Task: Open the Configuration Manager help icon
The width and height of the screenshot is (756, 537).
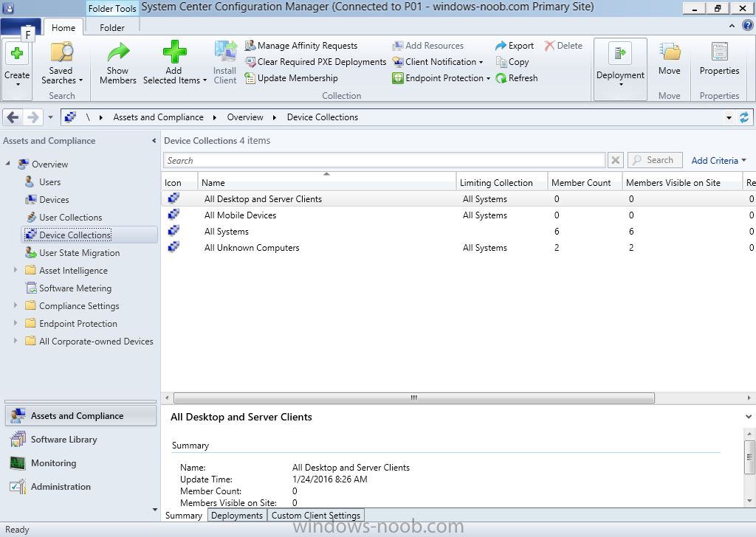Action: point(747,25)
